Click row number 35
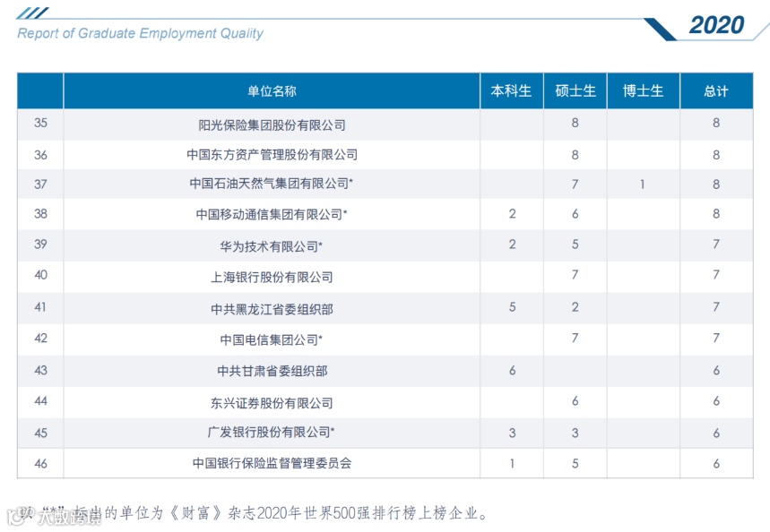Screen dimensions: 770x532 40,123
